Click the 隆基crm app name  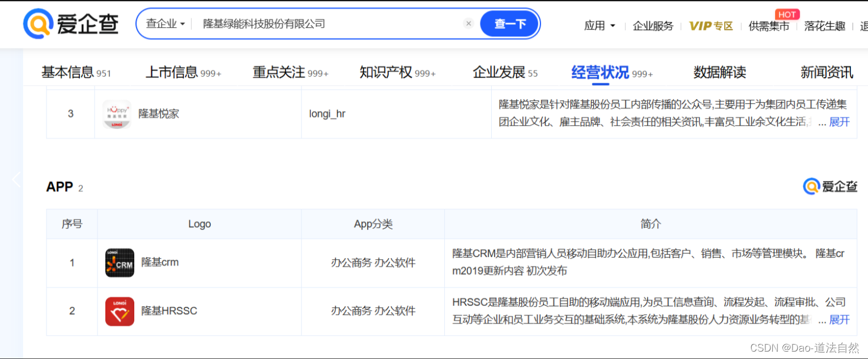[x=160, y=263]
